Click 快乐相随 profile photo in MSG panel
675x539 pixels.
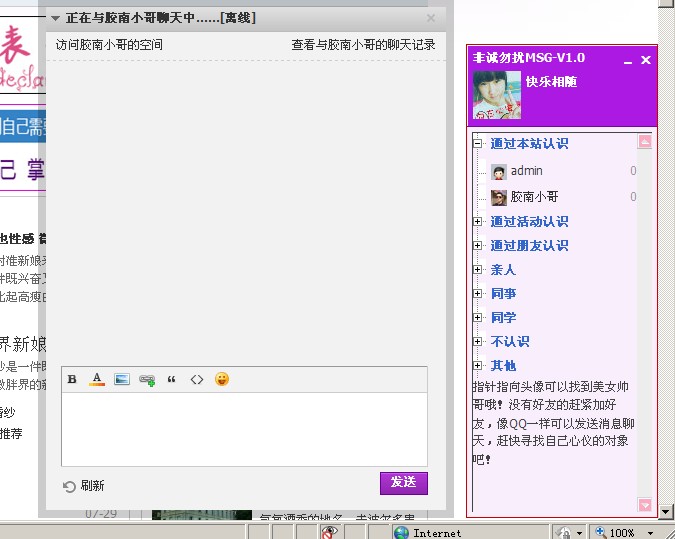click(x=497, y=95)
